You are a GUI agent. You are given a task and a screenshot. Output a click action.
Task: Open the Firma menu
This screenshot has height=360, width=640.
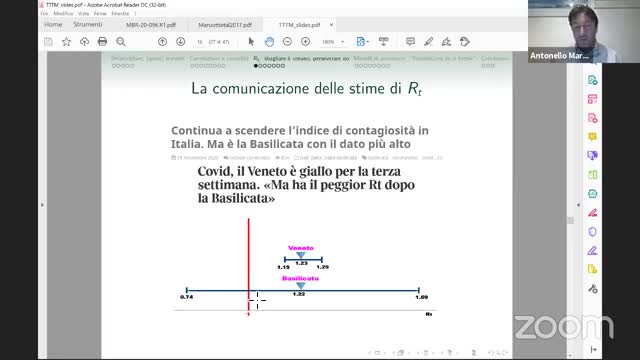tap(100, 13)
